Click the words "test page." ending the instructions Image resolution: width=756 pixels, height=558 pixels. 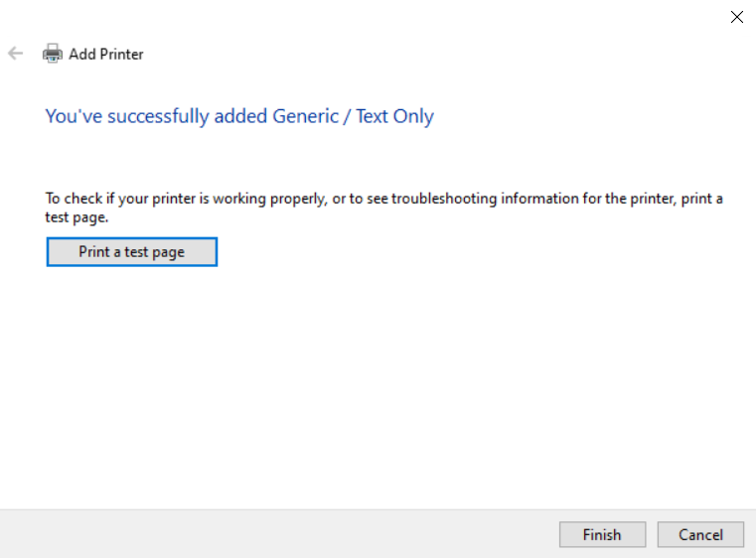76,217
